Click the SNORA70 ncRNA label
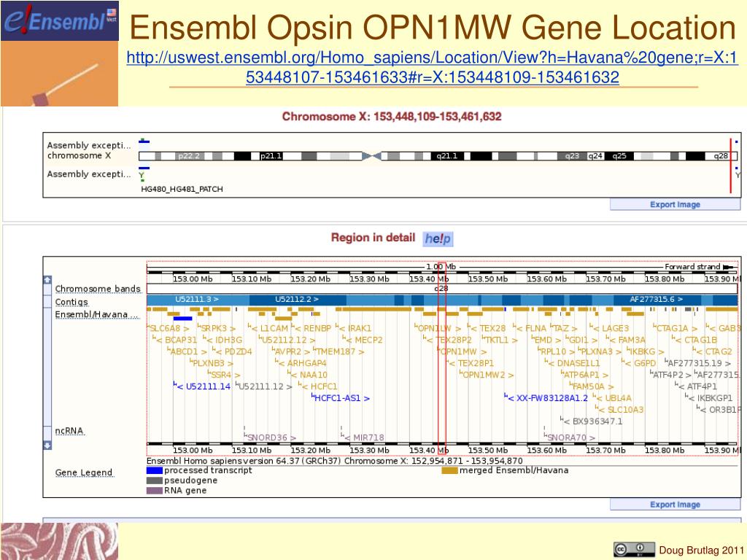Screen dimensions: 747x560 570,437
